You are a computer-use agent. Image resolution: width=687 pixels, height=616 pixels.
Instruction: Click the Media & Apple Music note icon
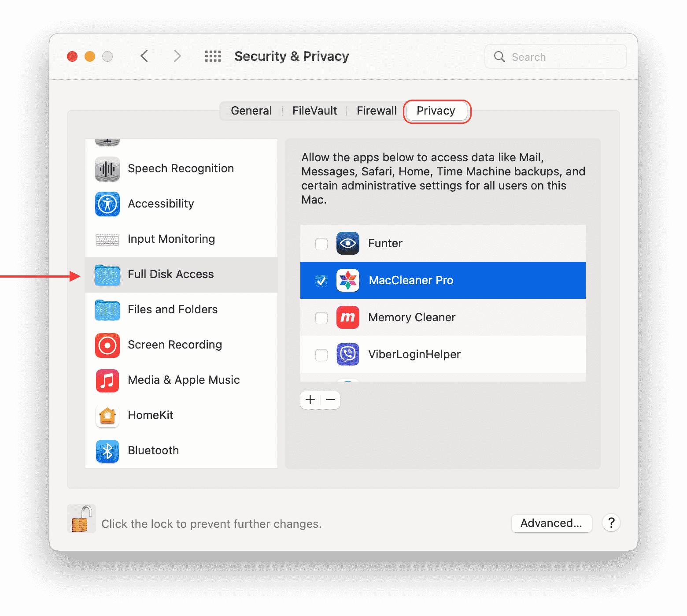[107, 381]
